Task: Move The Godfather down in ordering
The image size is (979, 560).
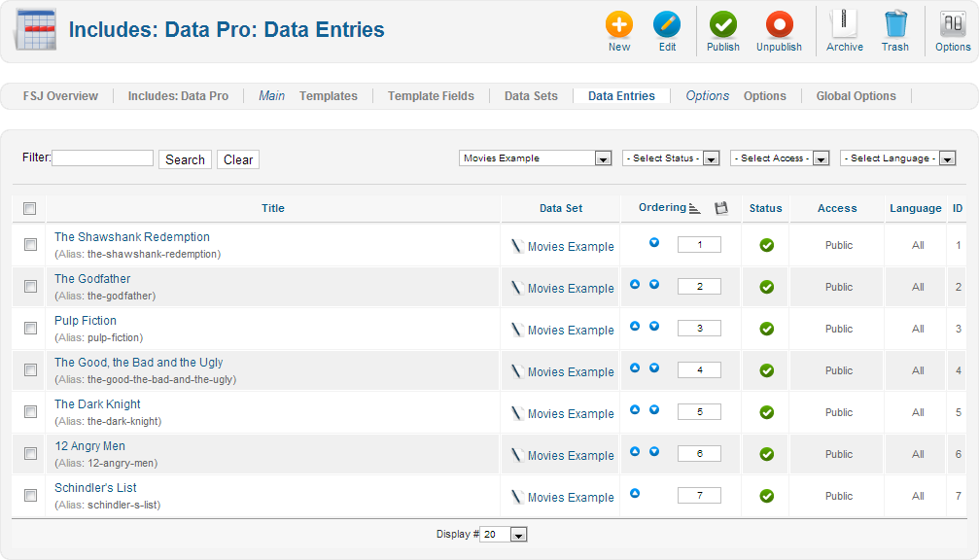Action: [x=654, y=285]
